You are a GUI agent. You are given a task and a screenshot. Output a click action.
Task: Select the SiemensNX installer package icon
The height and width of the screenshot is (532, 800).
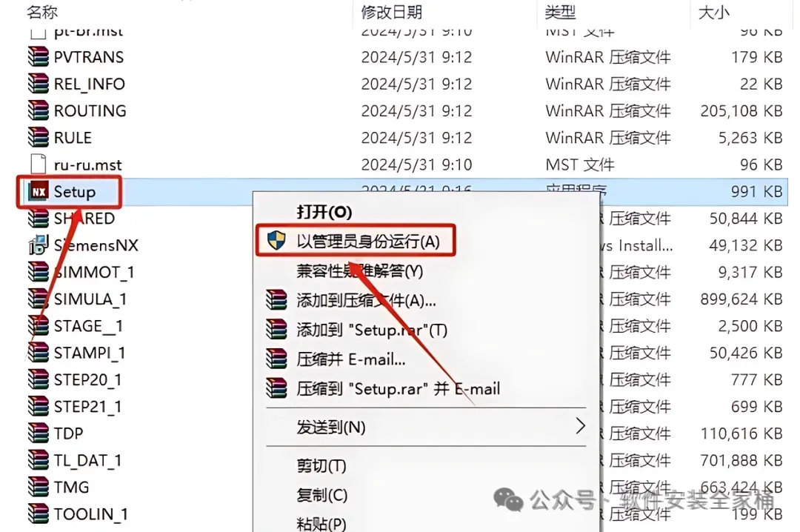[x=39, y=245]
